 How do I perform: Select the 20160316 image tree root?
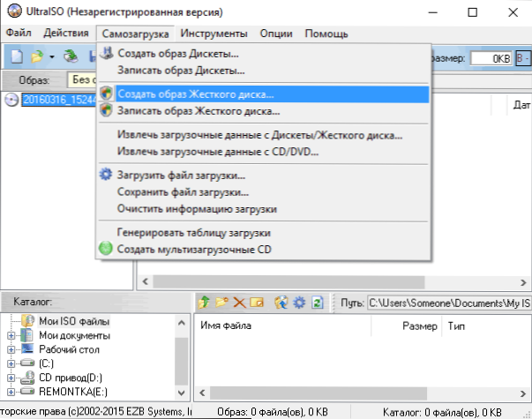click(x=59, y=100)
